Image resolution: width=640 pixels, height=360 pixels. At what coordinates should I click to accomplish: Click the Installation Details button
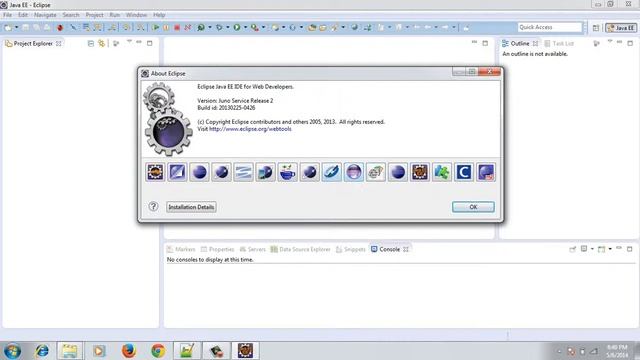[191, 207]
